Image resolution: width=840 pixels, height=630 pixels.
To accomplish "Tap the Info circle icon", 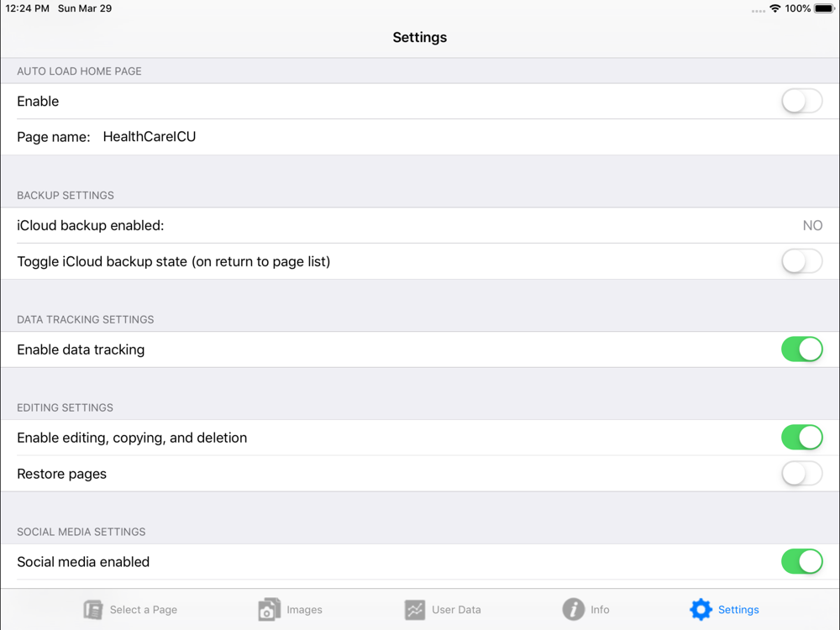I will point(573,610).
